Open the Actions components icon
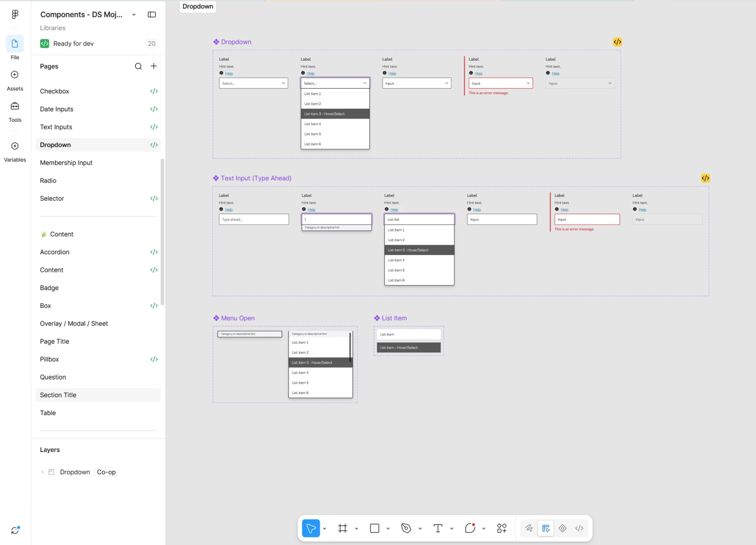 (x=502, y=528)
